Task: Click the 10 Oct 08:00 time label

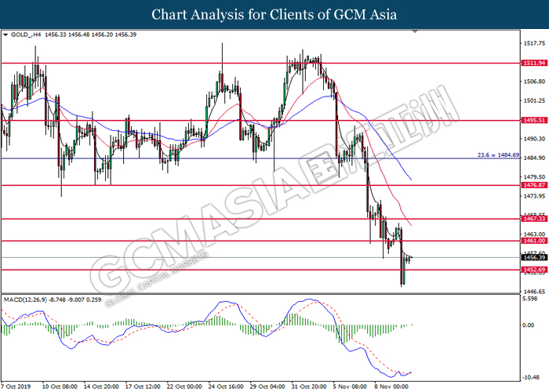Action: point(60,387)
